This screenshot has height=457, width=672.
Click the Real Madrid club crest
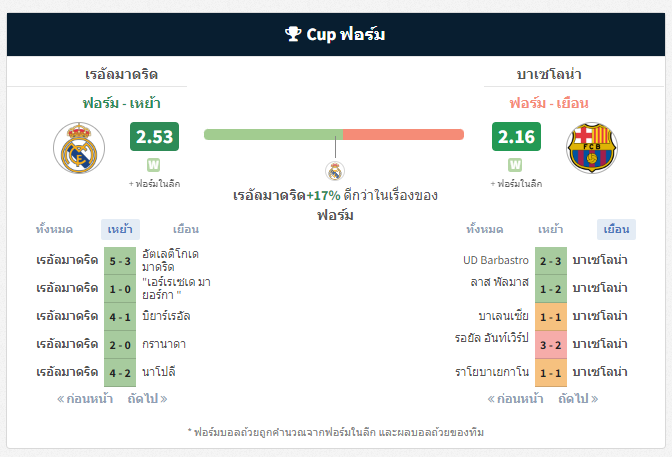tap(79, 148)
